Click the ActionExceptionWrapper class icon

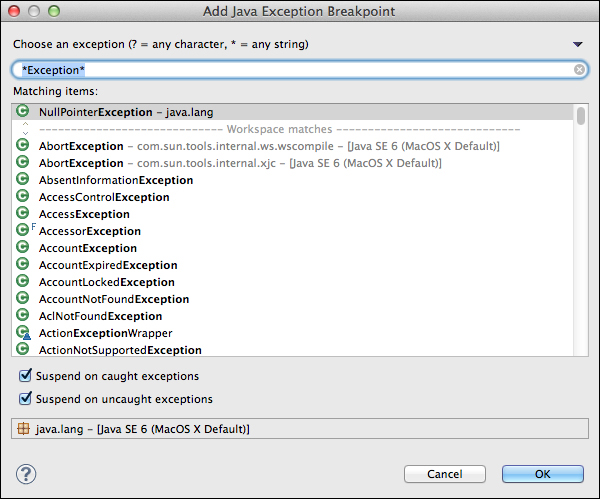coord(23,333)
